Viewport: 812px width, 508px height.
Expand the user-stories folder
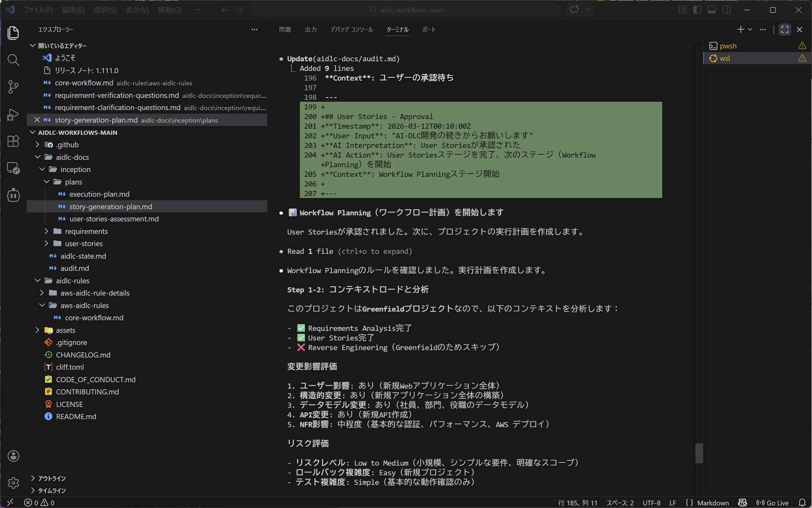pyautogui.click(x=147, y=244)
